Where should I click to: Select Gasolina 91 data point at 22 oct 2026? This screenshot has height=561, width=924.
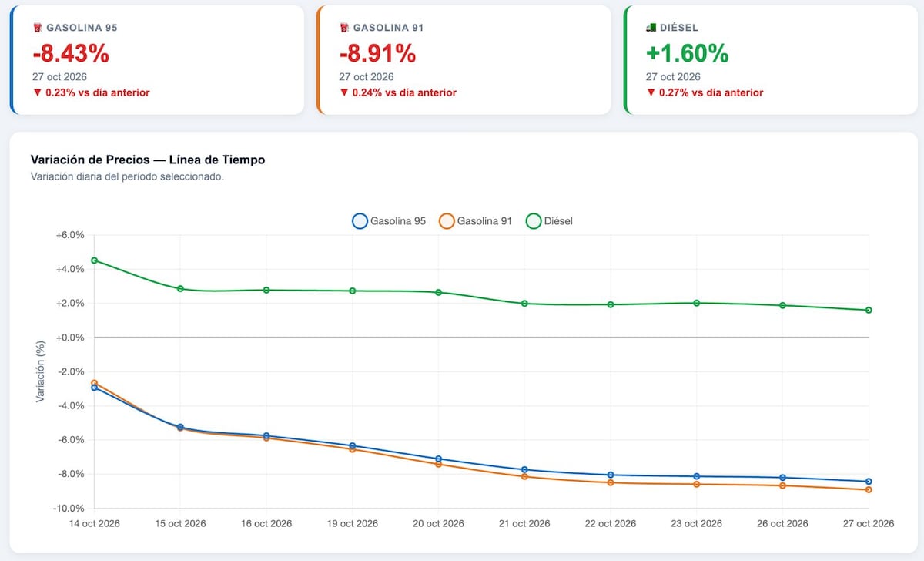pos(611,482)
